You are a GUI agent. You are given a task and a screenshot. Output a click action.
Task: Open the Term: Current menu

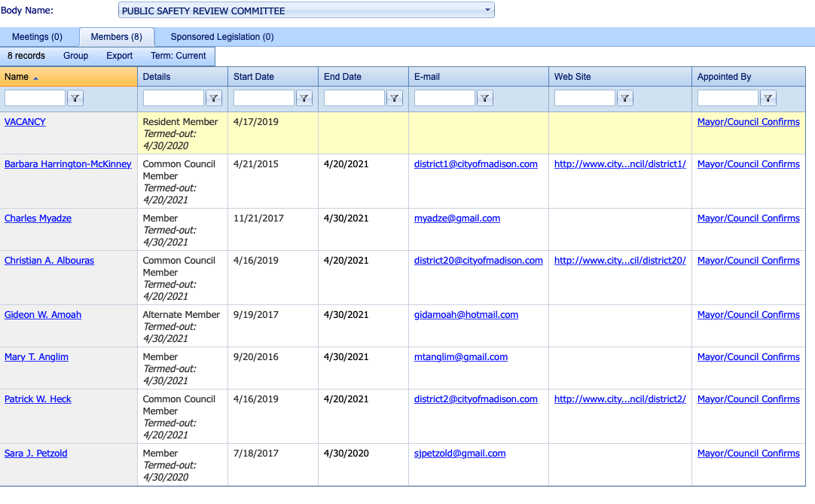[x=179, y=56]
